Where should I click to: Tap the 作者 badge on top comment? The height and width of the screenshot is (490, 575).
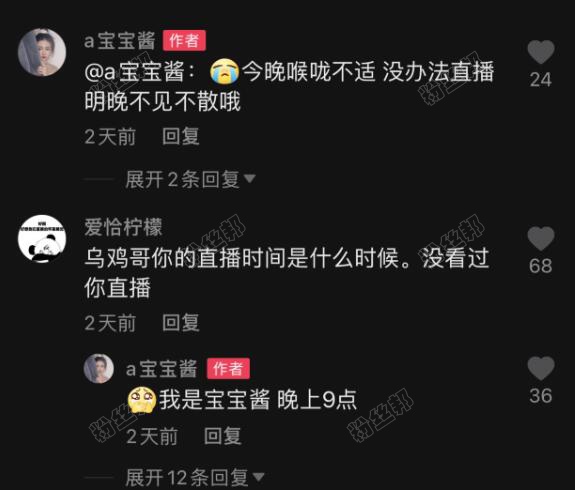coord(184,40)
